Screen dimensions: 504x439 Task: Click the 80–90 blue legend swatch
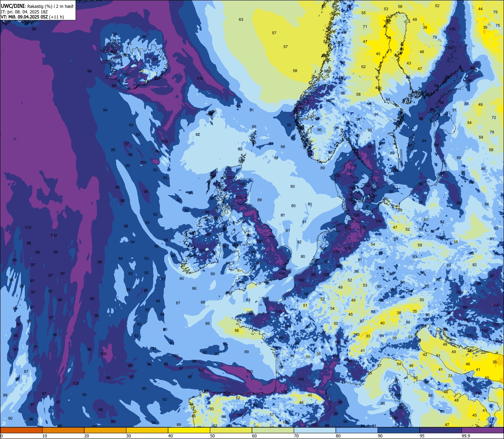(357, 430)
